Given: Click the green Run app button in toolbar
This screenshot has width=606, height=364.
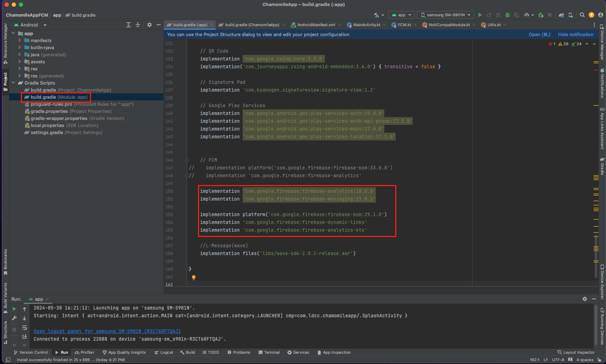Looking at the screenshot, I should (x=480, y=15).
